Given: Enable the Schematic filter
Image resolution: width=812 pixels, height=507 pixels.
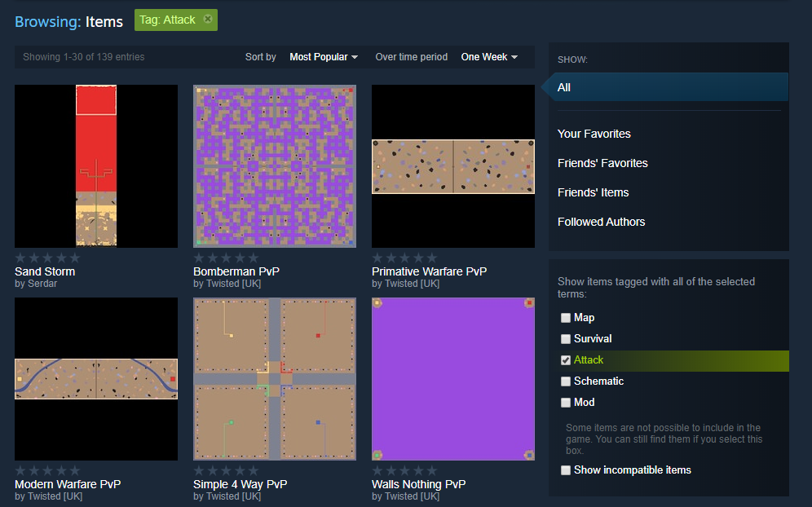Looking at the screenshot, I should pos(566,381).
